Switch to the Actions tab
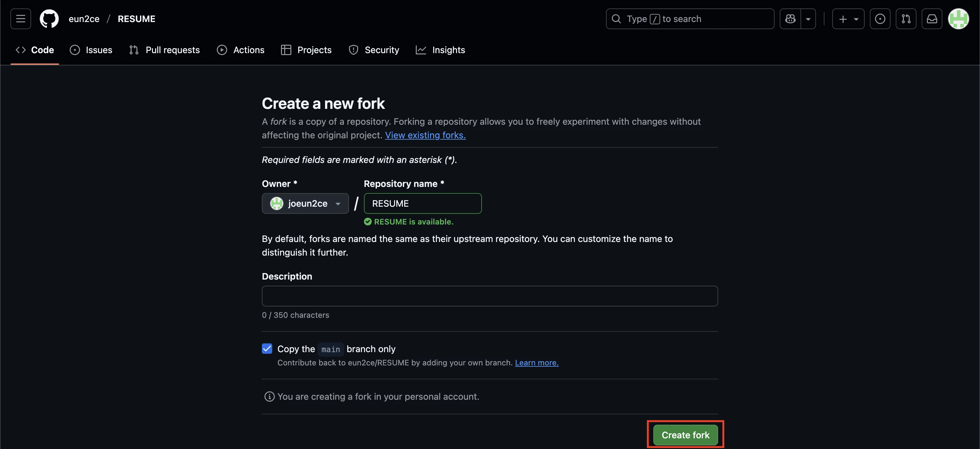 pos(240,50)
